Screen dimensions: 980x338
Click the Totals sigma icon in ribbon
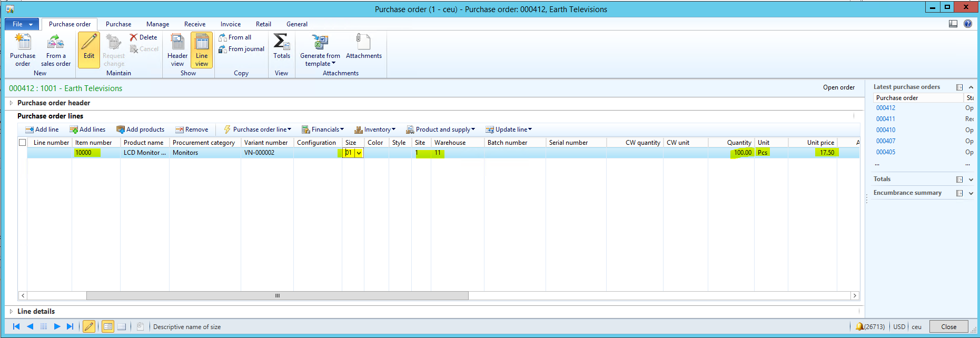pyautogui.click(x=281, y=43)
